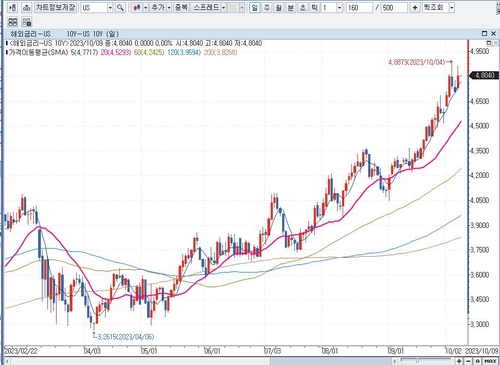The image size is (500, 365).
Task: Open dropdown next to greyed line tool
Action: (x=242, y=7)
